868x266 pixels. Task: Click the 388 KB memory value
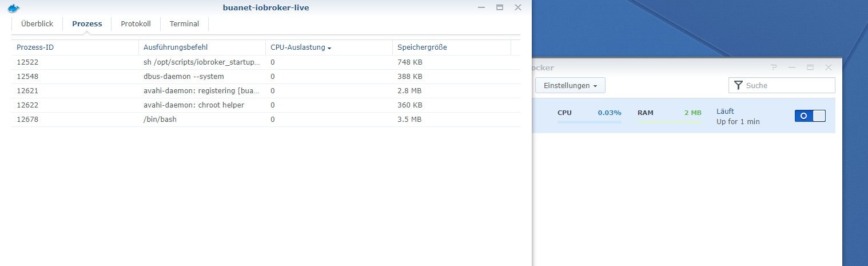tap(410, 76)
